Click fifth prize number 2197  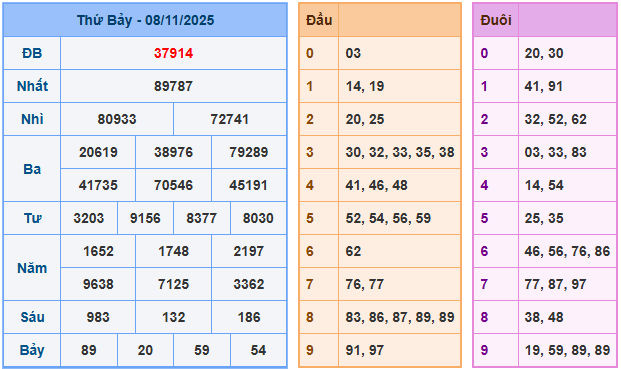pos(249,251)
